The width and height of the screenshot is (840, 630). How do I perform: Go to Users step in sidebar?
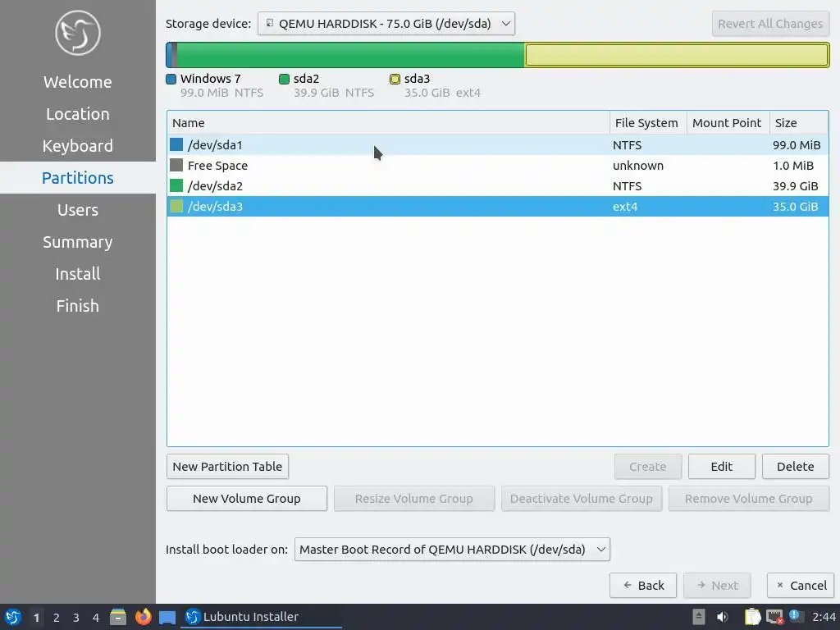pos(78,210)
